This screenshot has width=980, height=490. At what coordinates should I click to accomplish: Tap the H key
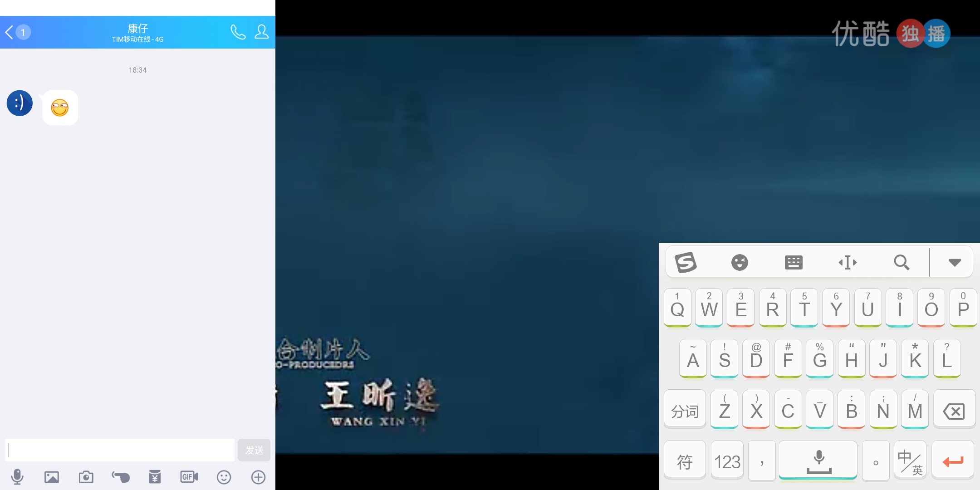coord(852,358)
